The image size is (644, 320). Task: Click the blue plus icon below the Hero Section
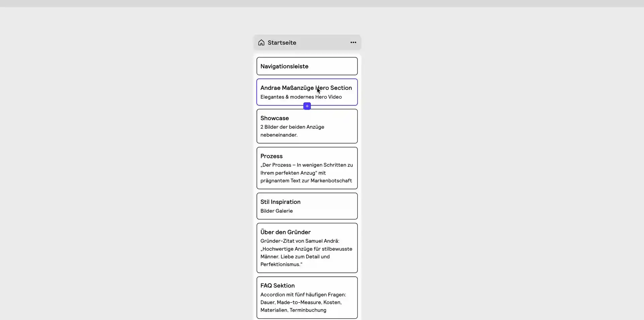[x=307, y=106]
